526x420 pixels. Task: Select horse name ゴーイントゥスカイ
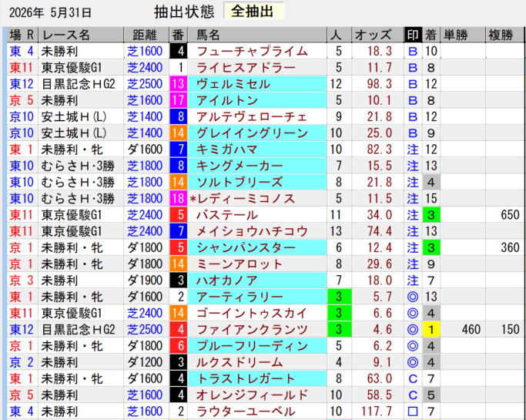(252, 314)
